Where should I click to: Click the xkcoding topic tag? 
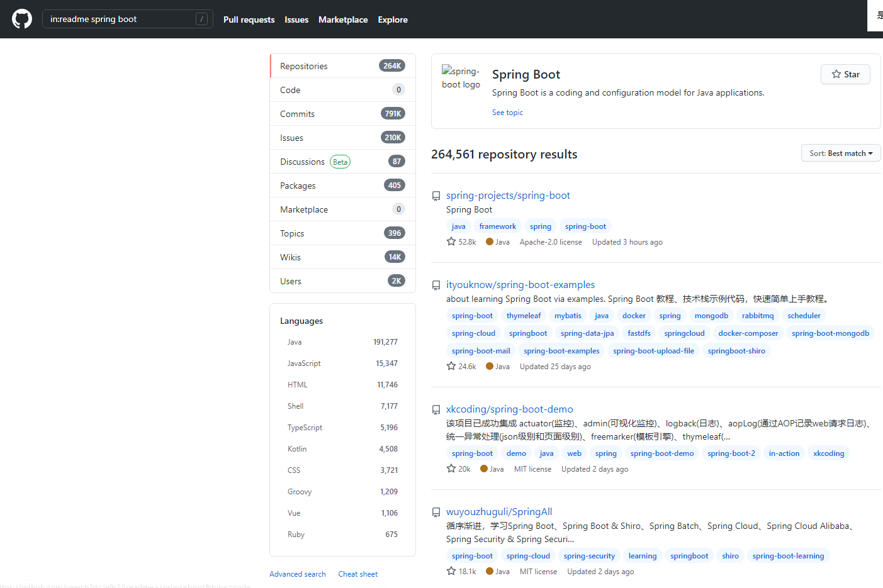tap(828, 453)
